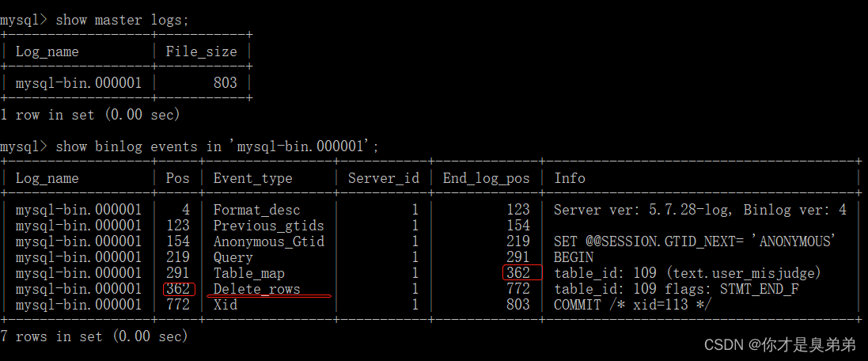Click the End_log_pos column header
This screenshot has width=868, height=361.
click(x=486, y=178)
